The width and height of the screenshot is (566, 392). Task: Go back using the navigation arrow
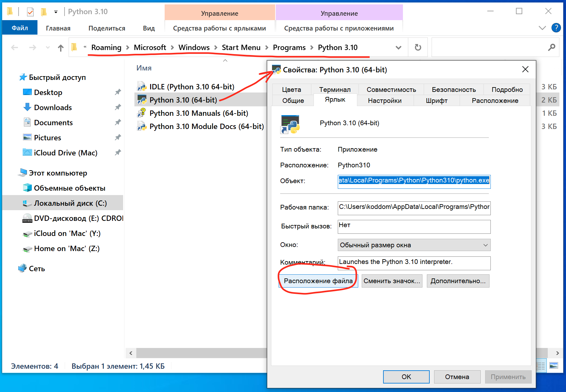[14, 48]
